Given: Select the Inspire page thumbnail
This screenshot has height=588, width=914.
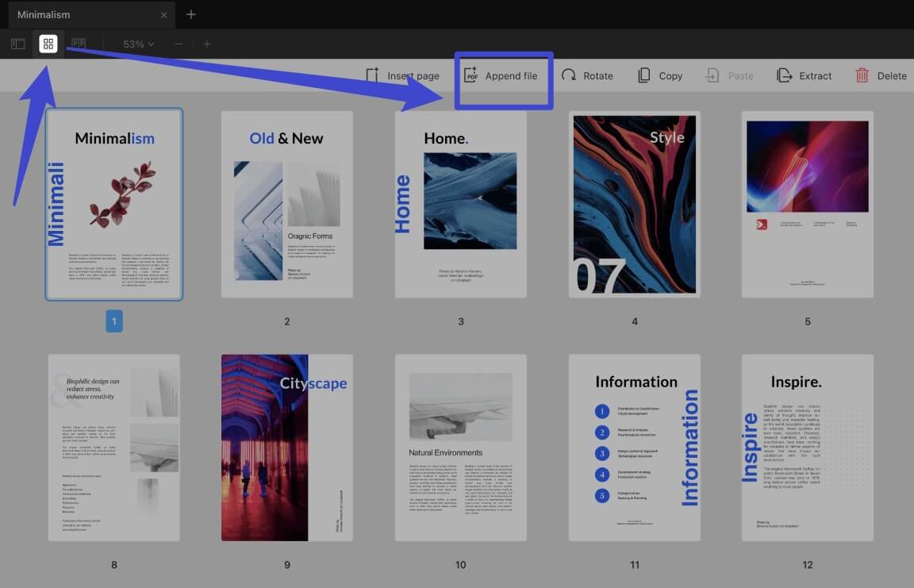Looking at the screenshot, I should (807, 447).
